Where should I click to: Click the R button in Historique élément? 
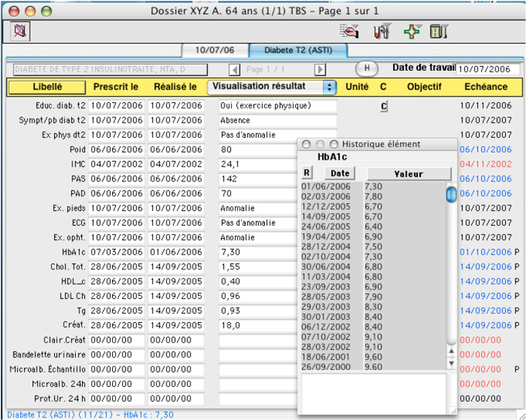[x=306, y=172]
